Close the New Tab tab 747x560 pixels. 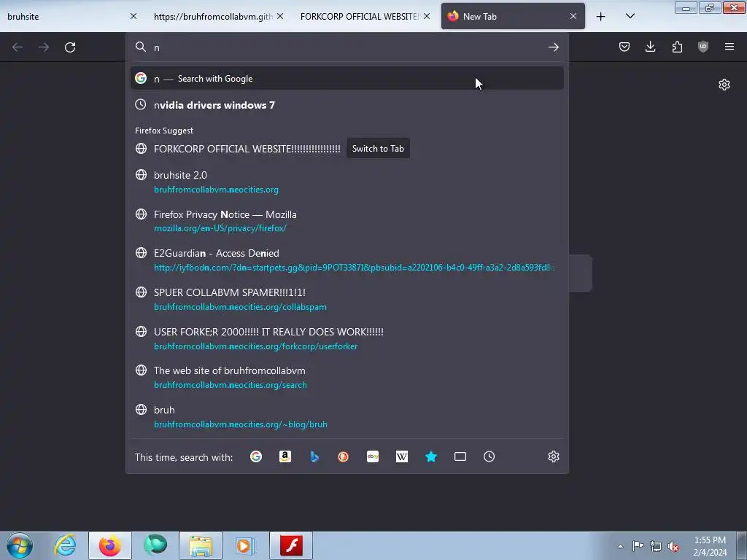pyautogui.click(x=573, y=17)
